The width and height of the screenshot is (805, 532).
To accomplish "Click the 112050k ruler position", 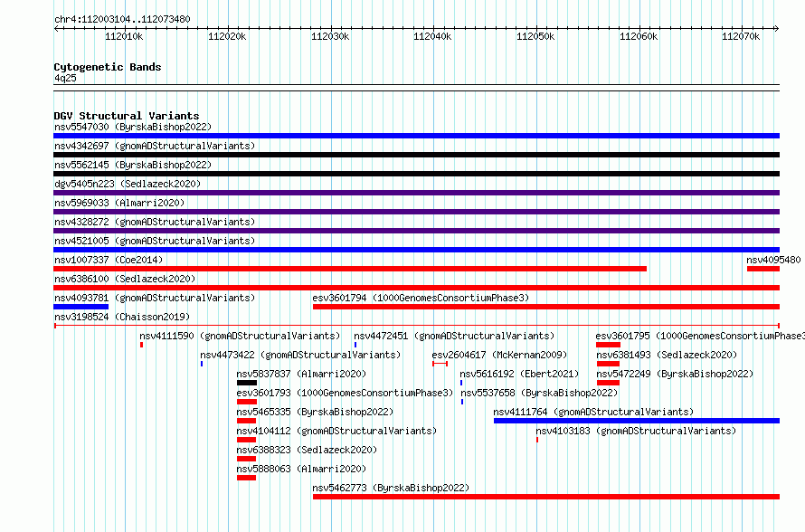I will tap(536, 36).
